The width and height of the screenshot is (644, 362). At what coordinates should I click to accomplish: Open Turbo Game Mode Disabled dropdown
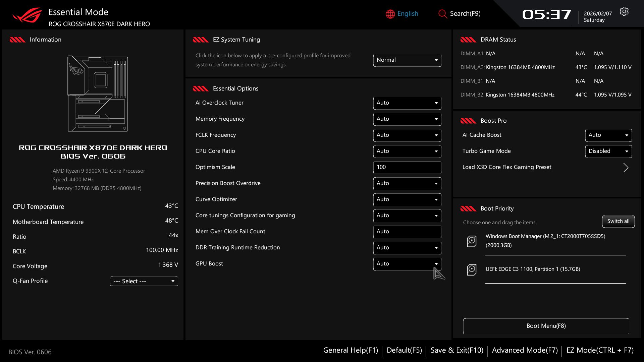[x=608, y=151]
